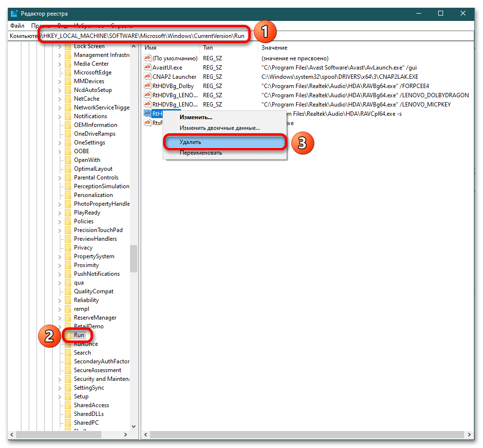Choose Изменить... in context menu

tap(196, 117)
